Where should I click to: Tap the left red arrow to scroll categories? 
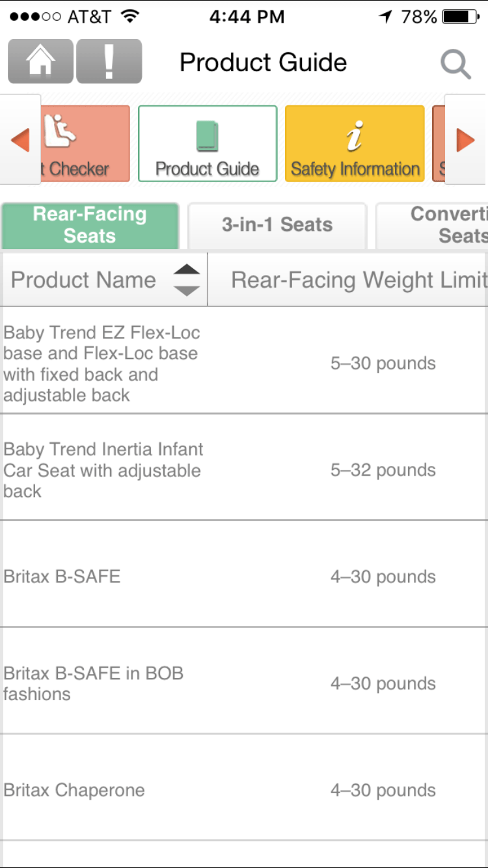(20, 139)
